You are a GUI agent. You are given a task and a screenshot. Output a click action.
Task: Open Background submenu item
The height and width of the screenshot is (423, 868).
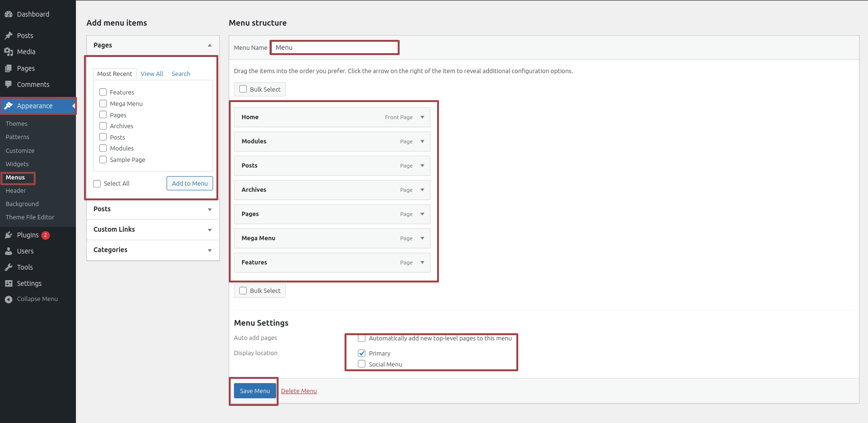coord(22,204)
